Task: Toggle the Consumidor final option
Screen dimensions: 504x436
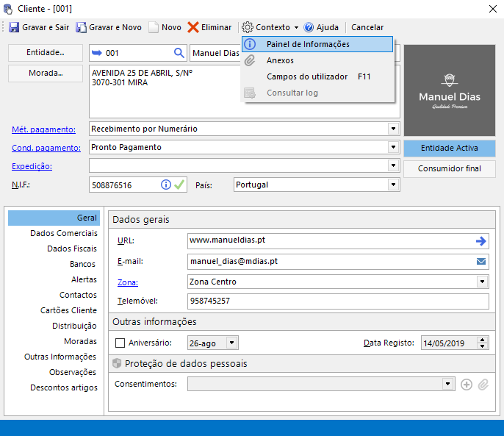Action: click(449, 168)
